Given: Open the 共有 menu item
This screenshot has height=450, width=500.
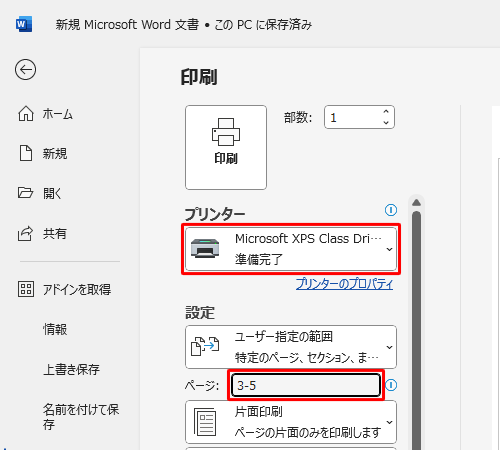Looking at the screenshot, I should click(x=42, y=234).
